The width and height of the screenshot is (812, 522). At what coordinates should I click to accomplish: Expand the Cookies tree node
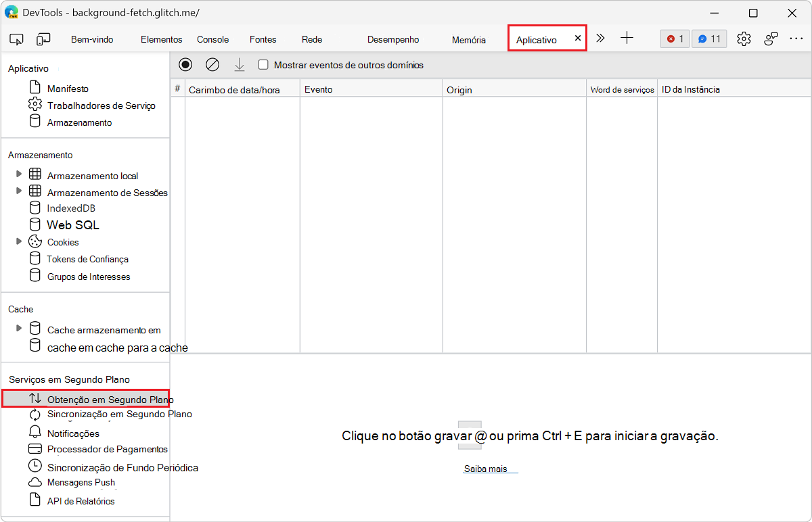pyautogui.click(x=19, y=241)
